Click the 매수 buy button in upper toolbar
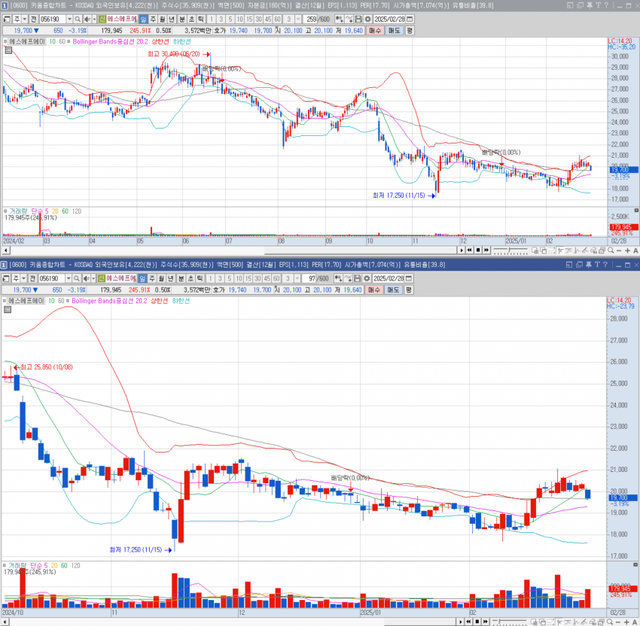The image size is (640, 626). pos(375,31)
